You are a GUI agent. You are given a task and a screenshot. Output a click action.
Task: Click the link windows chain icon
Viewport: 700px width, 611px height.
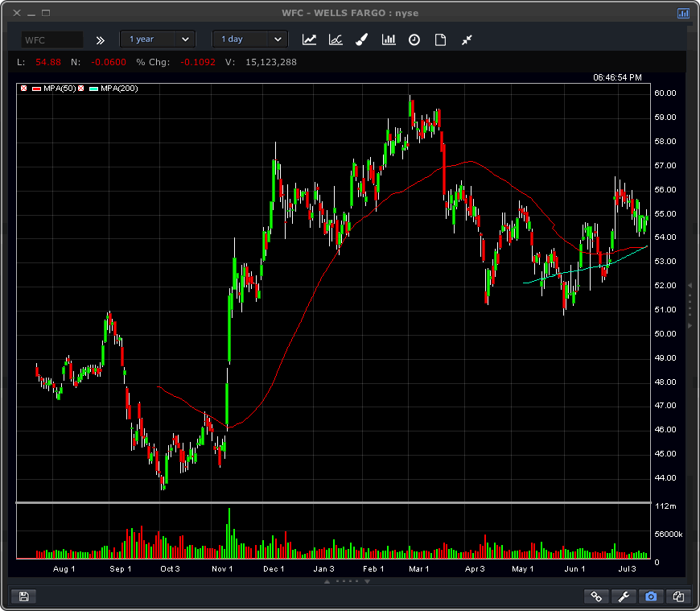coord(596,597)
